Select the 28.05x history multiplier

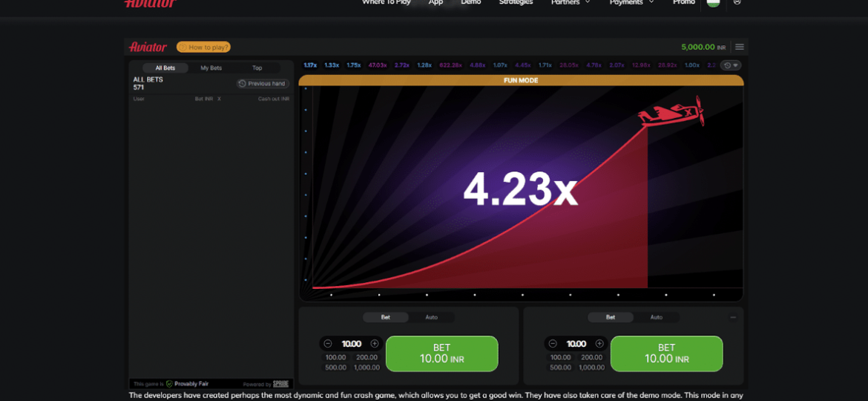click(x=569, y=65)
